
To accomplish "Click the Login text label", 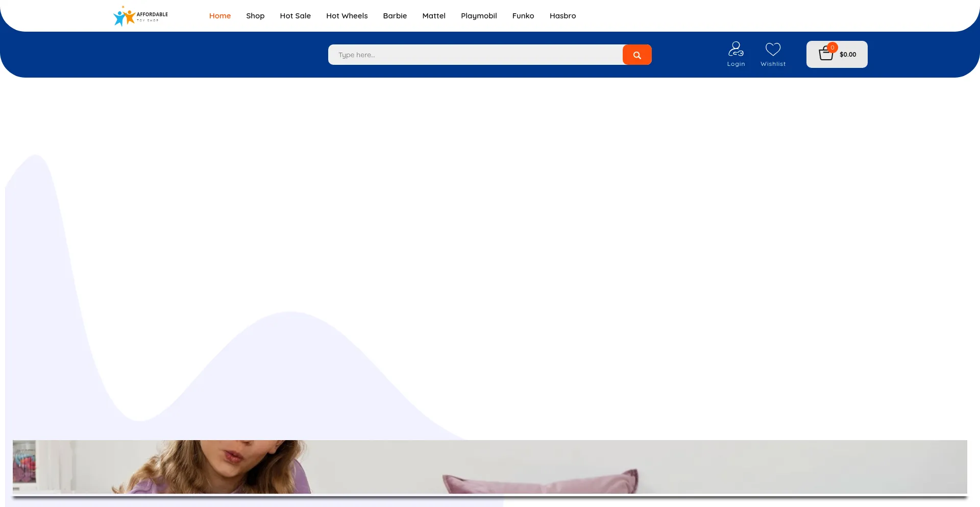I will (x=736, y=64).
